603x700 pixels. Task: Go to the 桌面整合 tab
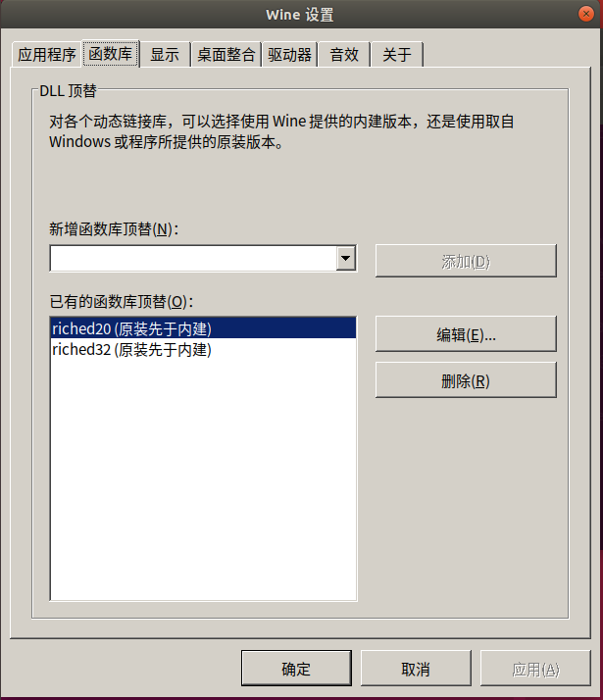(226, 55)
